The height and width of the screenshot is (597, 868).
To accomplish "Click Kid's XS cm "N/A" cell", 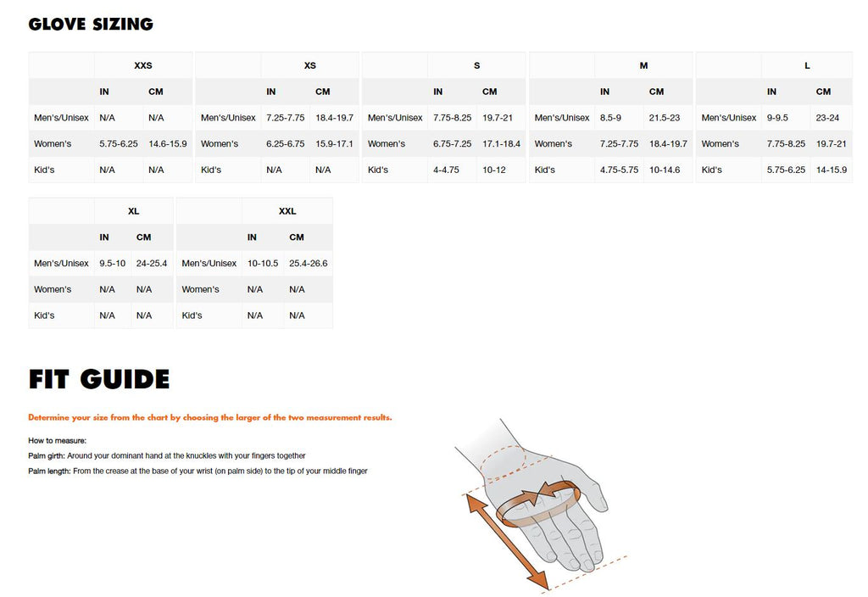I will (323, 170).
